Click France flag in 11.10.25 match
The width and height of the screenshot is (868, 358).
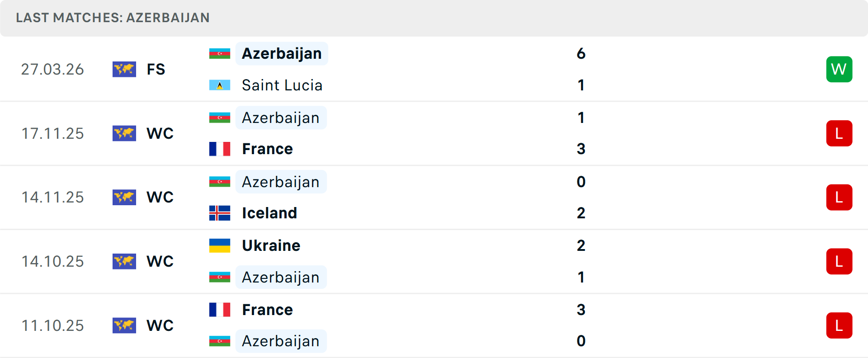220,310
